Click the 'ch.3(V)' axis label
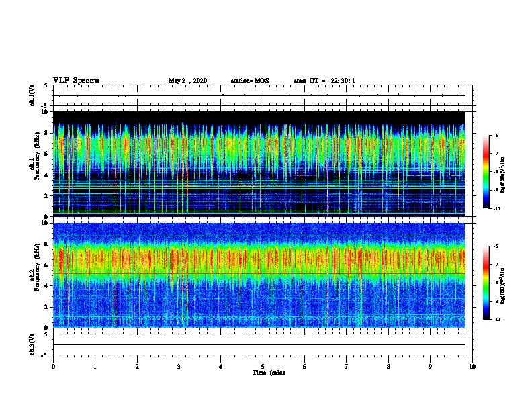Viewport: 532px width, 411px height. click(32, 345)
